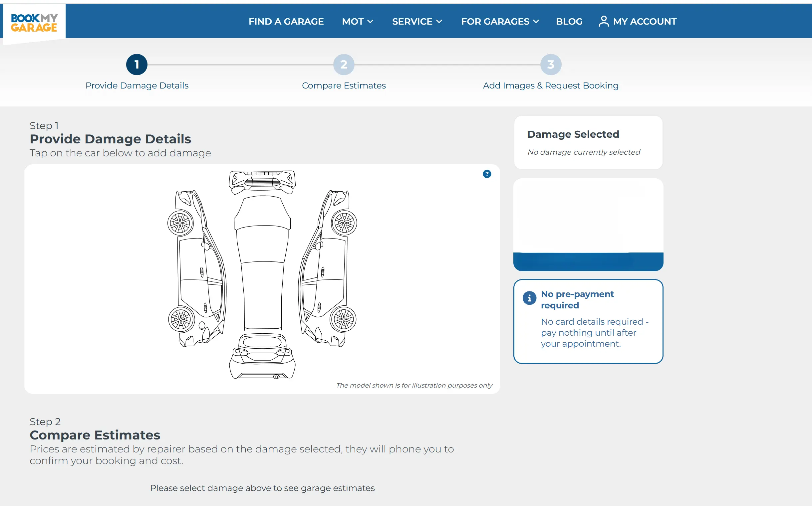The height and width of the screenshot is (506, 812).
Task: Click the Compare Estimates step label
Action: 344,85
